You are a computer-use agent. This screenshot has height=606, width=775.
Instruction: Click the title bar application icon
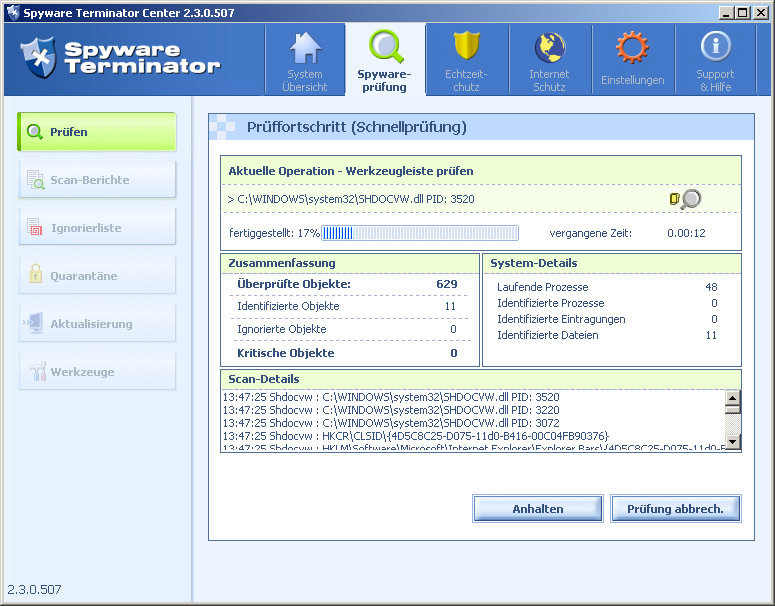click(13, 12)
